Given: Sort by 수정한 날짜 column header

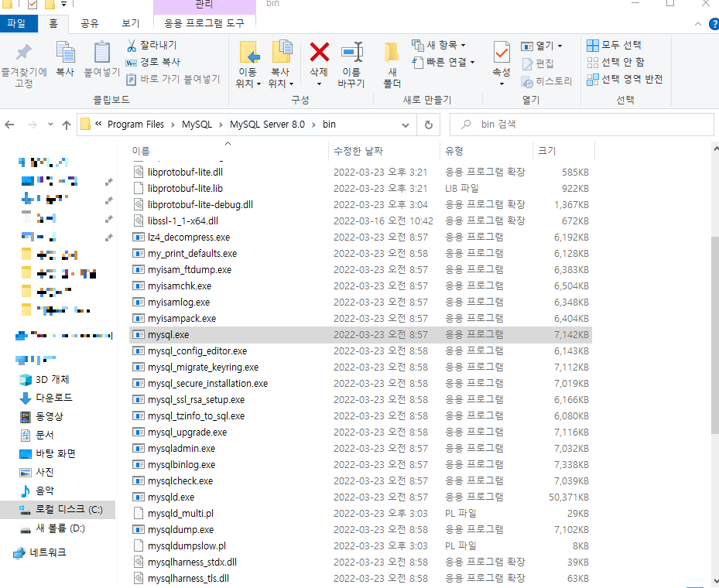Looking at the screenshot, I should pyautogui.click(x=384, y=151).
